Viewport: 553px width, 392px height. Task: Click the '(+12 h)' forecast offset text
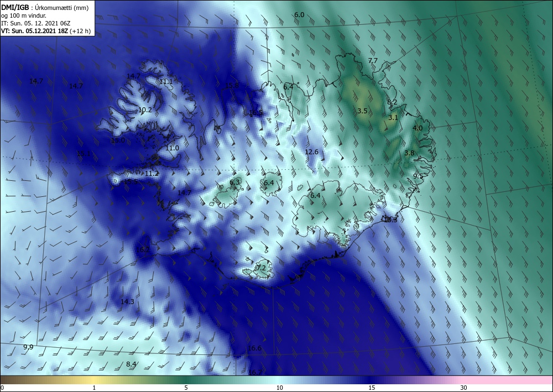80,31
